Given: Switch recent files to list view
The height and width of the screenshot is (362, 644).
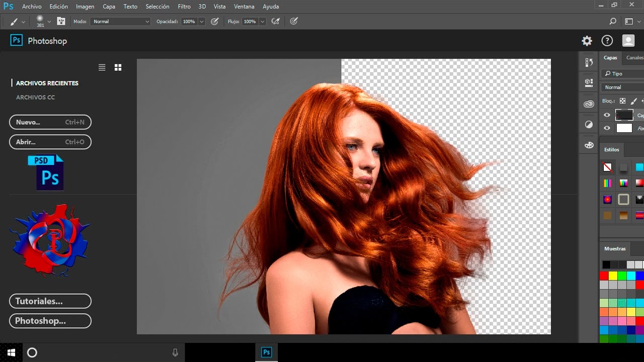Looking at the screenshot, I should pyautogui.click(x=102, y=67).
